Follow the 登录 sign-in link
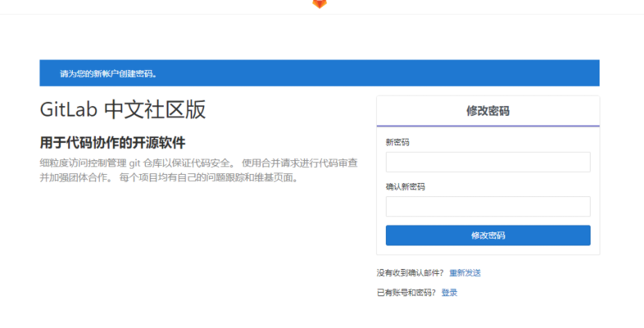The height and width of the screenshot is (328, 644). click(x=449, y=293)
